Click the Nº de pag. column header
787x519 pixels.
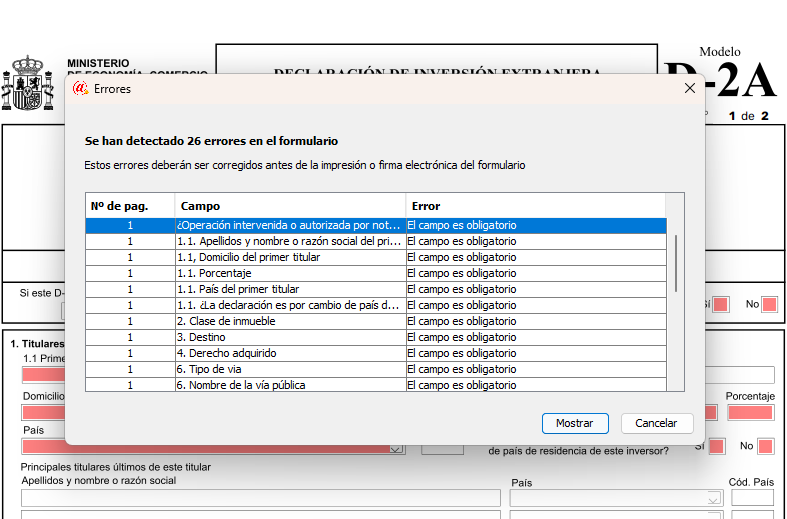(130, 206)
